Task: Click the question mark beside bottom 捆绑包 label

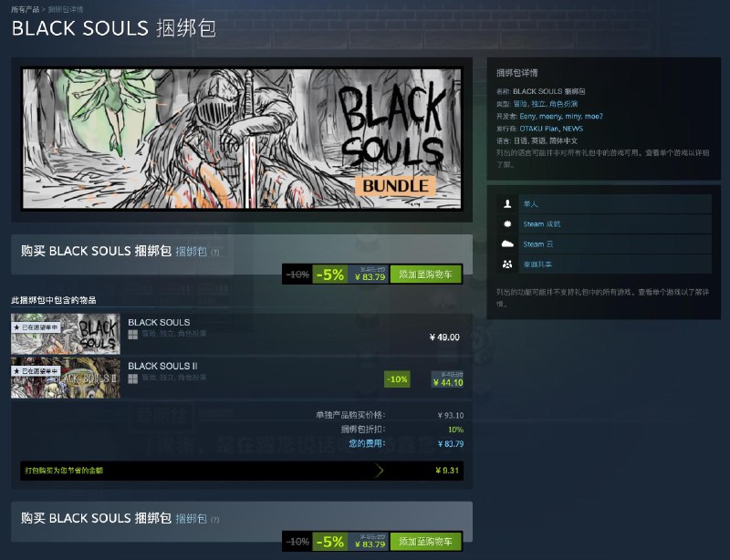Action: coord(214,520)
